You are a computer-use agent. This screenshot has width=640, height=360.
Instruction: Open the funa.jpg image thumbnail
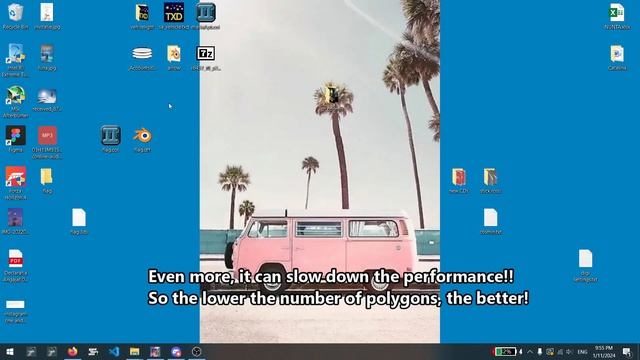pos(47,53)
